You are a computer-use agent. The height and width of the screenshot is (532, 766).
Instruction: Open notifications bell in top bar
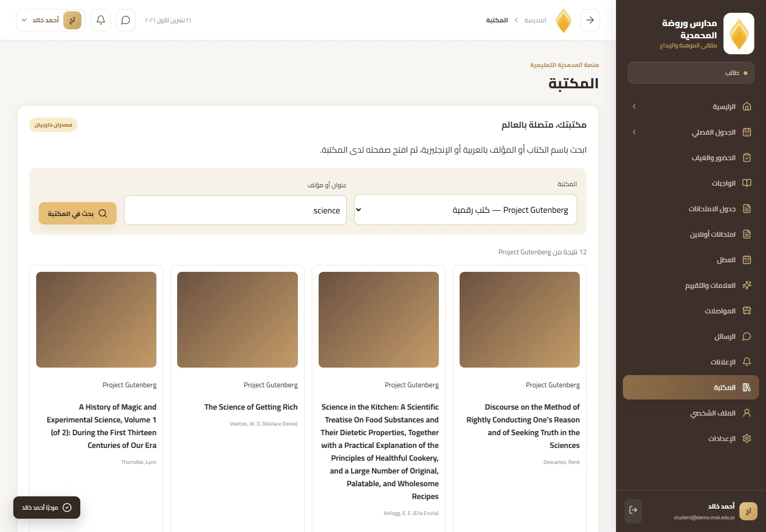pyautogui.click(x=101, y=20)
